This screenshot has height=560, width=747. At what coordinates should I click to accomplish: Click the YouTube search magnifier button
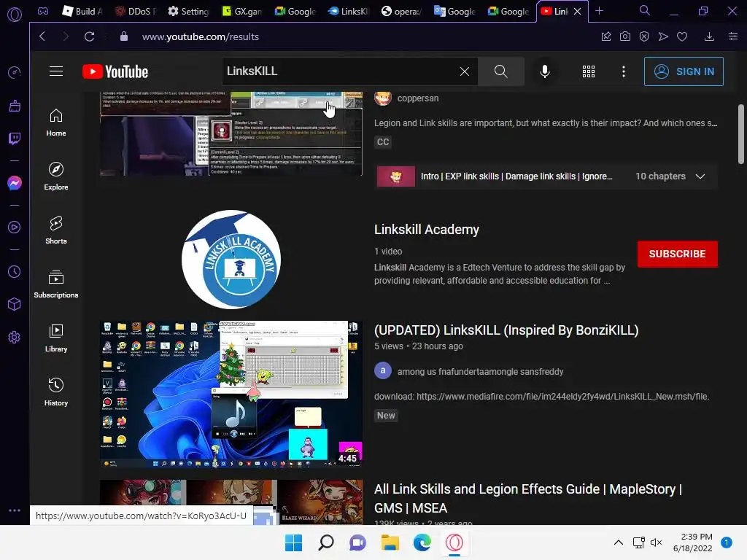(500, 71)
